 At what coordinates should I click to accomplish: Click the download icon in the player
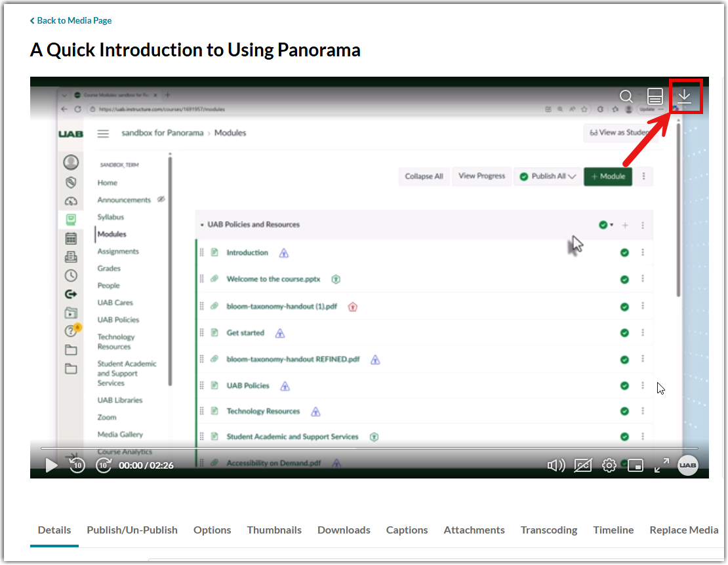click(685, 96)
